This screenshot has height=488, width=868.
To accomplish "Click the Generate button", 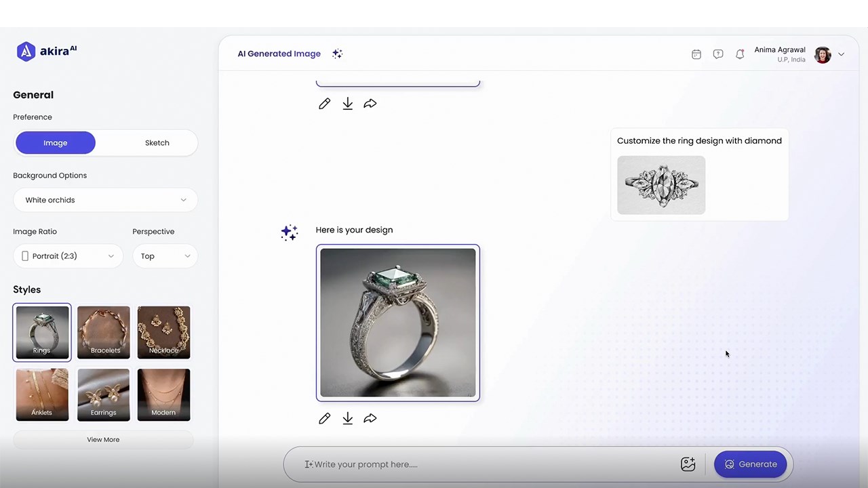I will click(x=750, y=464).
